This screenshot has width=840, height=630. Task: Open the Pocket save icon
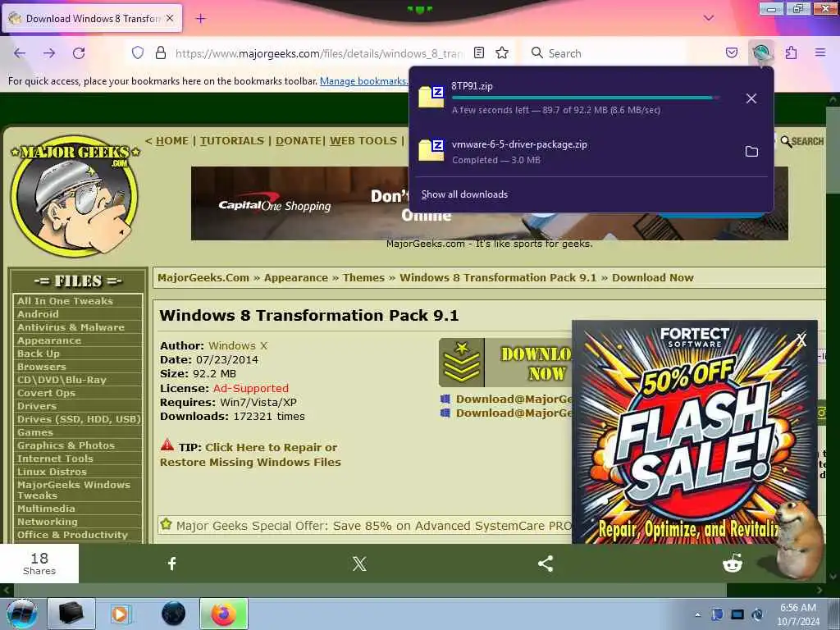731,52
